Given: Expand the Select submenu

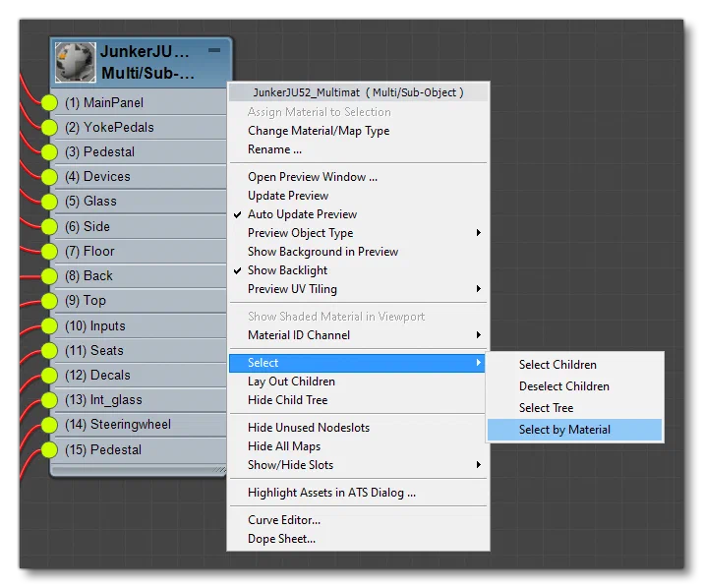Looking at the screenshot, I should (x=357, y=363).
